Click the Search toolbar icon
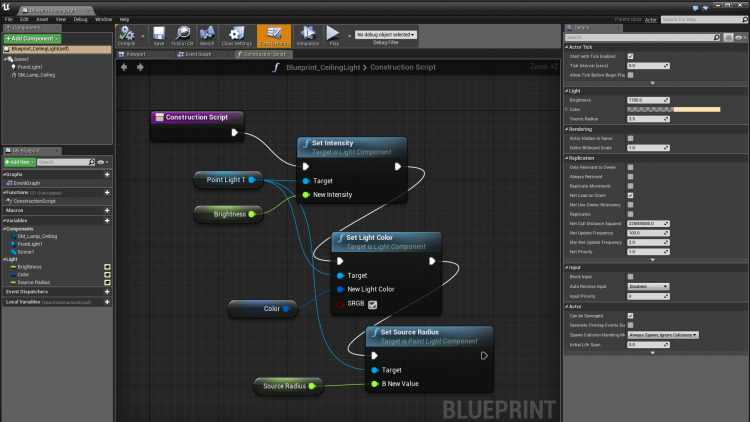Screen dimensions: 750x422 click(x=207, y=35)
